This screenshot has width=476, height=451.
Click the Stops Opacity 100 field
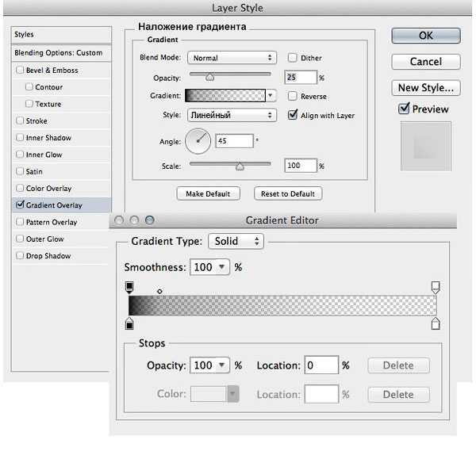[x=203, y=365]
